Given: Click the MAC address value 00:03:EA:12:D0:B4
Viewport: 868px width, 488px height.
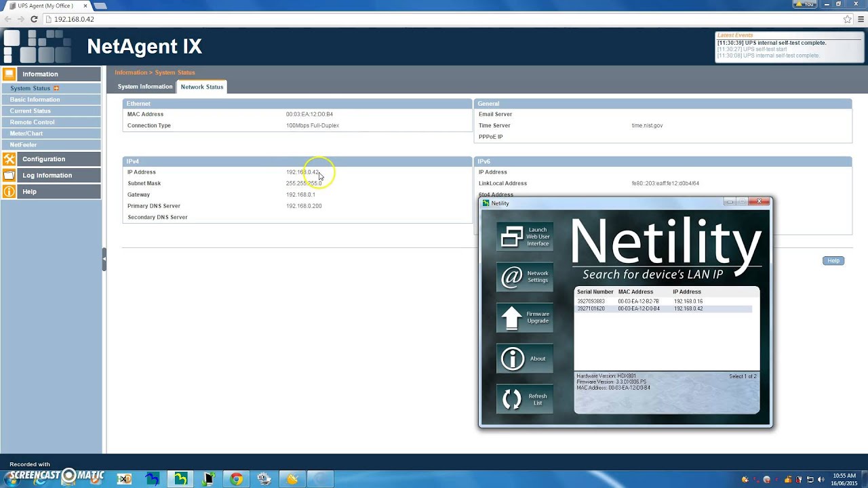Looking at the screenshot, I should [x=309, y=115].
